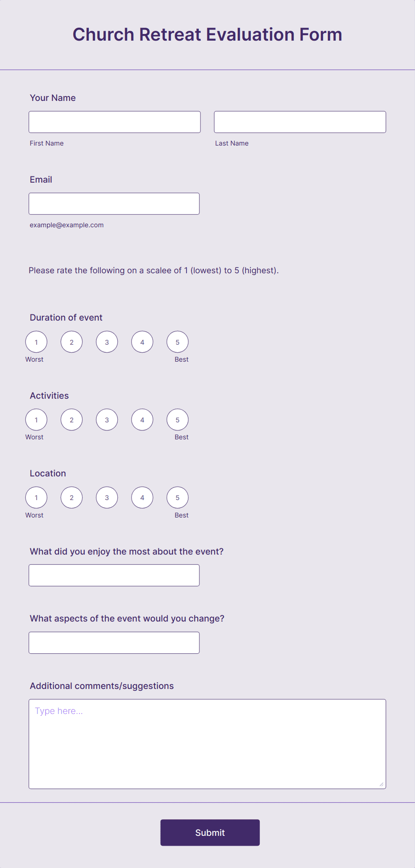Select rating 3 for Duration of event
415x868 pixels.
[x=106, y=342]
